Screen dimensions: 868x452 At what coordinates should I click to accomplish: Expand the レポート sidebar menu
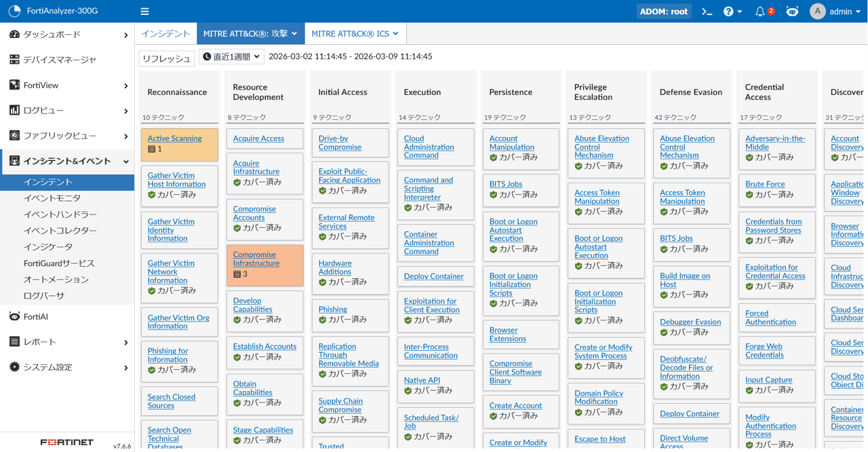coord(68,342)
